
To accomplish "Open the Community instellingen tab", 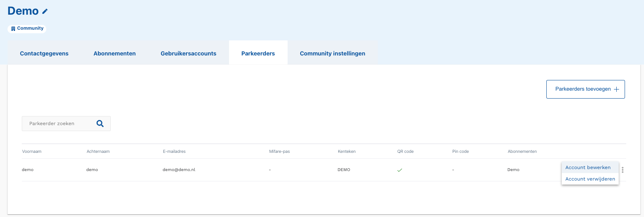I will tap(332, 53).
